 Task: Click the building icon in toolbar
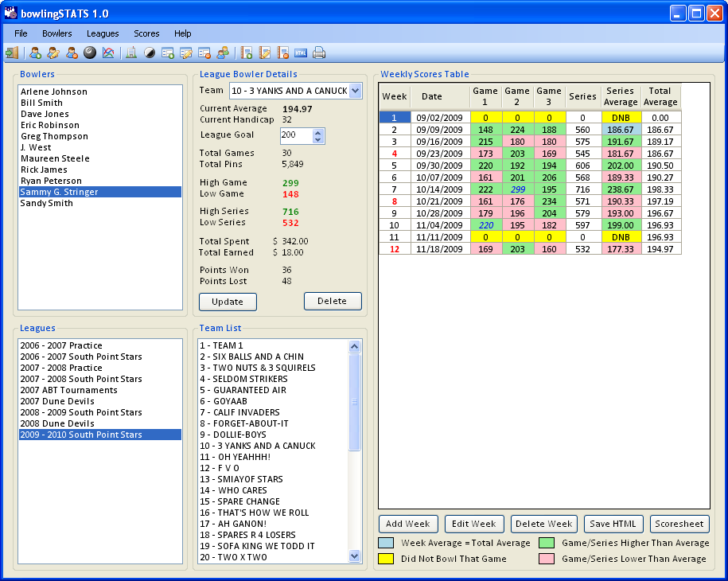[x=131, y=53]
